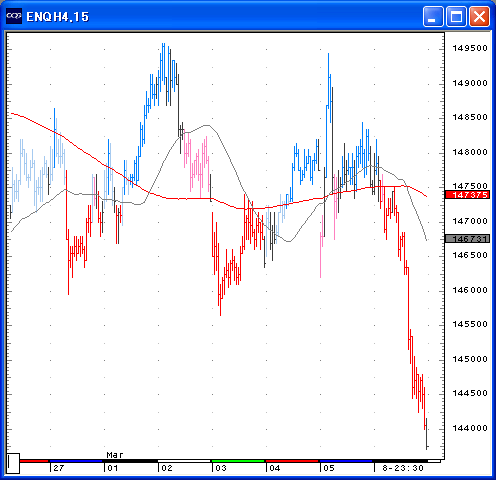Screen dimensions: 496x480
Task: Click the 146500 price axis label
Action: tap(470, 255)
